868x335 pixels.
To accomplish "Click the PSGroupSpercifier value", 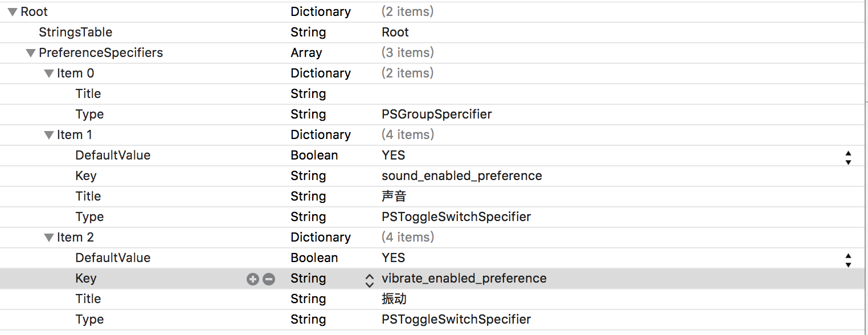I will point(436,115).
